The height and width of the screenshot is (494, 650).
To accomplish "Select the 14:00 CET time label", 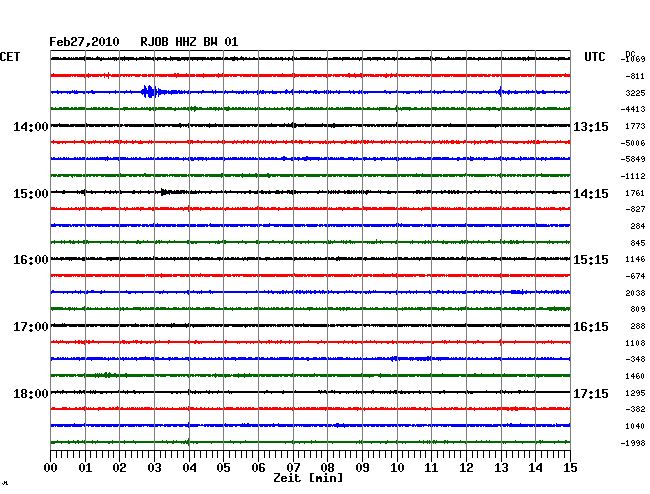I will coord(31,127).
